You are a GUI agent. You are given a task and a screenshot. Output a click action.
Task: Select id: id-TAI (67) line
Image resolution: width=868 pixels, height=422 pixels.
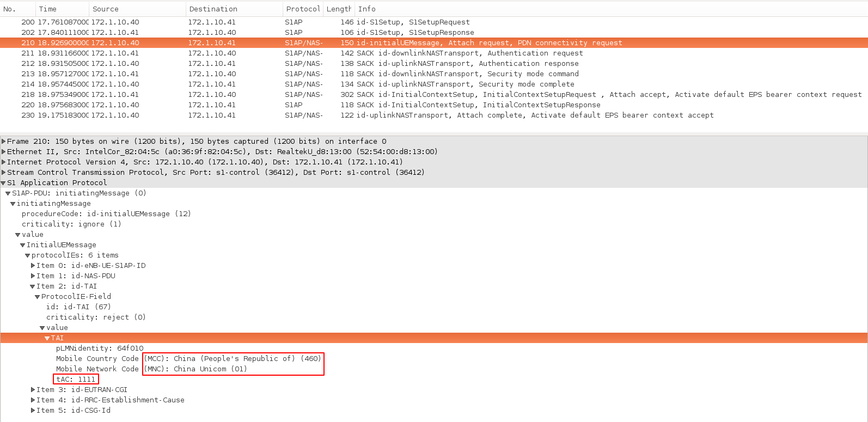point(78,307)
